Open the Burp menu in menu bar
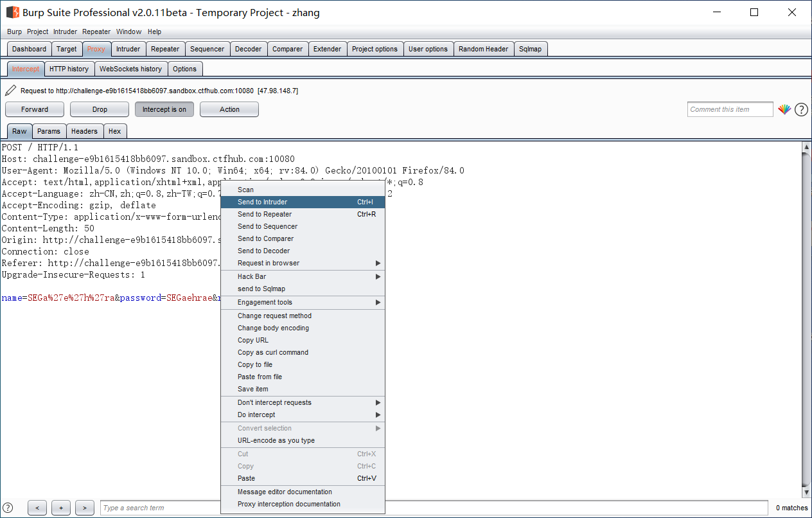 (x=14, y=31)
